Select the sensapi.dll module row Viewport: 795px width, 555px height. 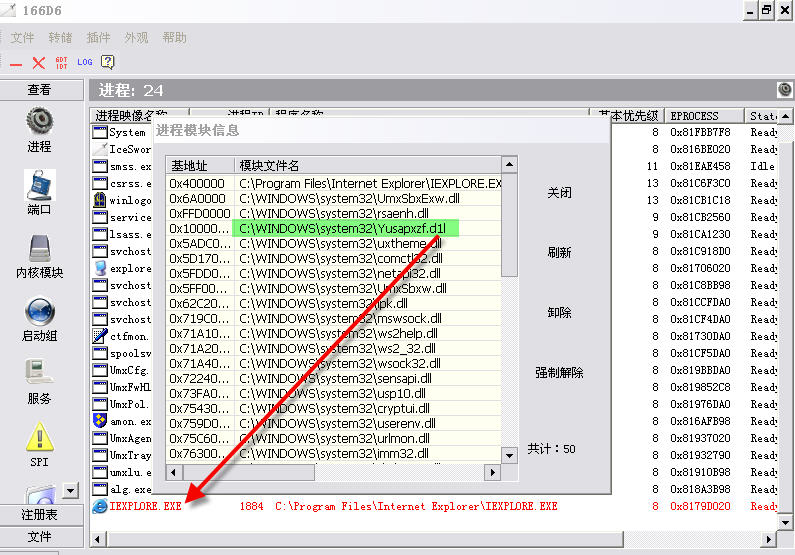pyautogui.click(x=334, y=379)
